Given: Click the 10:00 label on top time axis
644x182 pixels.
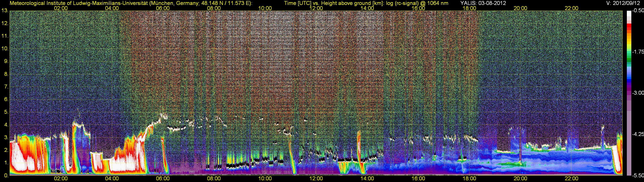Looking at the screenshot, I should 265,8.
